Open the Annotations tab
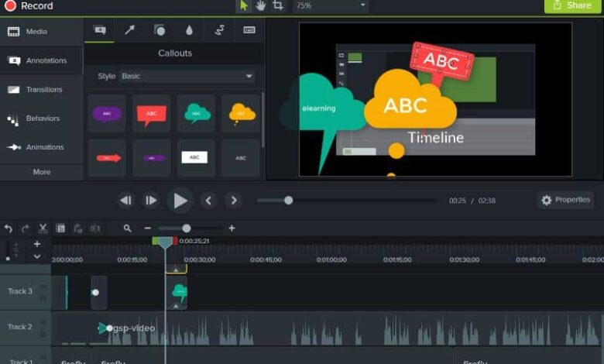604x364 pixels. 41,60
